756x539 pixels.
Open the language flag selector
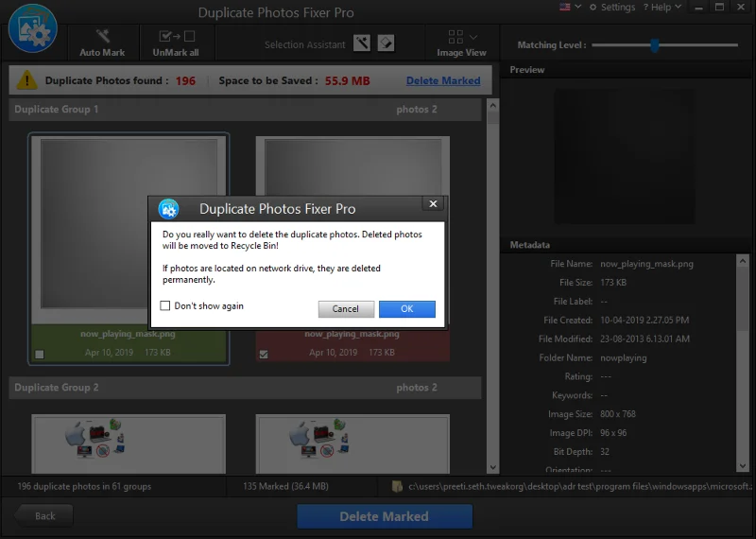[x=564, y=7]
